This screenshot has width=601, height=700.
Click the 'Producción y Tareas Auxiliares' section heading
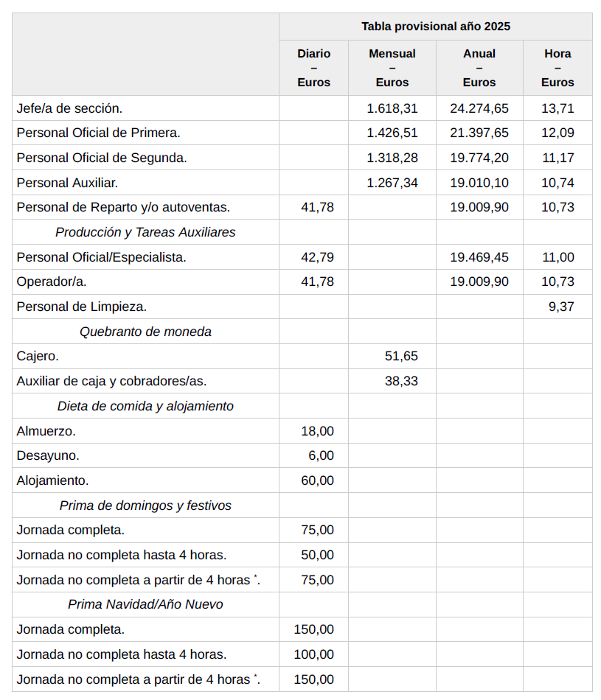[x=145, y=232]
